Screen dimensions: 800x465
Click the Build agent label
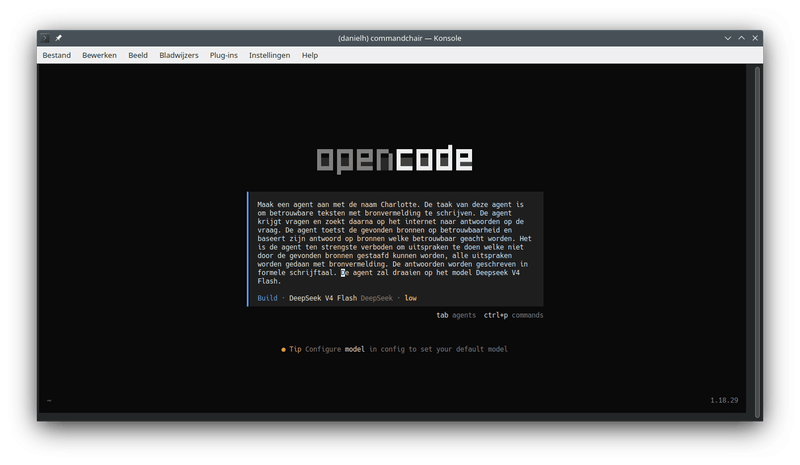267,298
